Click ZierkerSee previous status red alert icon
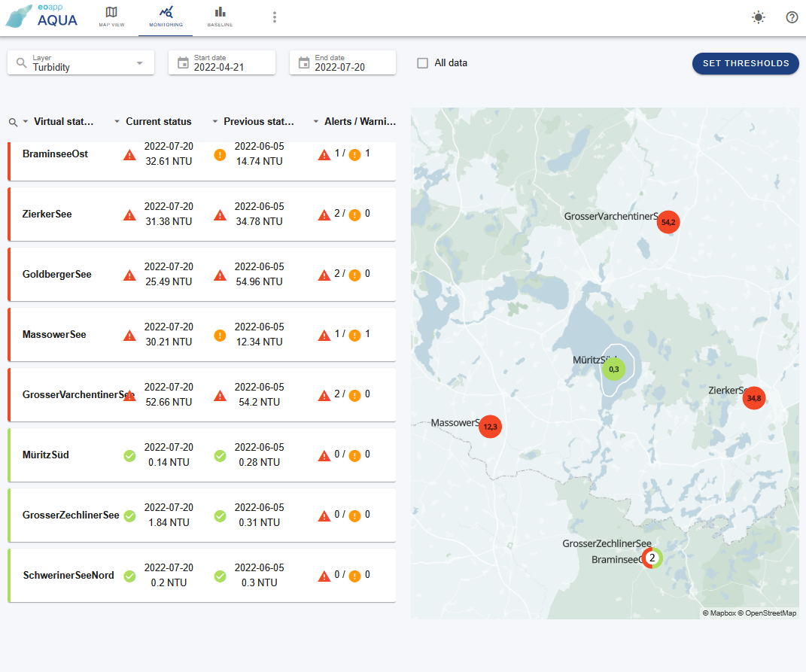The height and width of the screenshot is (672, 806). [x=220, y=215]
